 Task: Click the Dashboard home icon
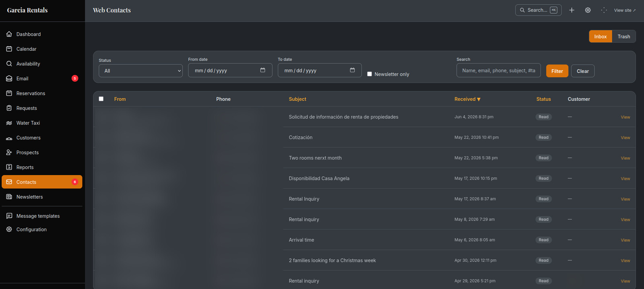9,34
